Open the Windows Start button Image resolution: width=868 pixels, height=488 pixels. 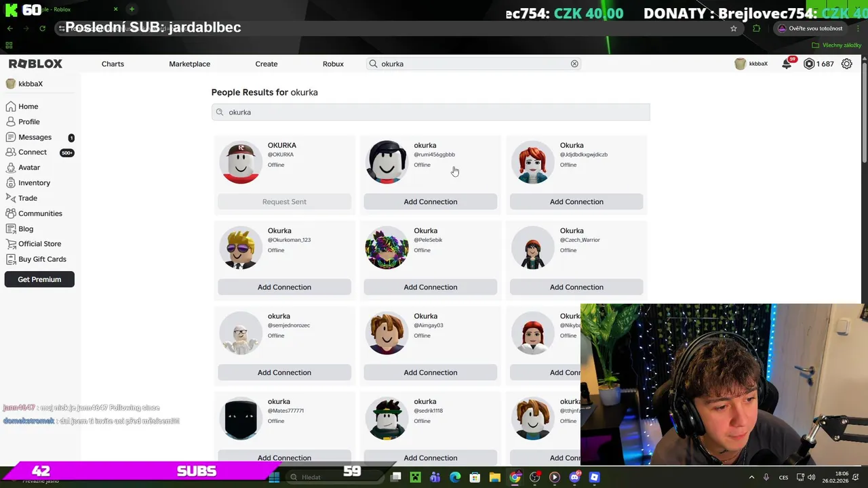click(x=274, y=477)
